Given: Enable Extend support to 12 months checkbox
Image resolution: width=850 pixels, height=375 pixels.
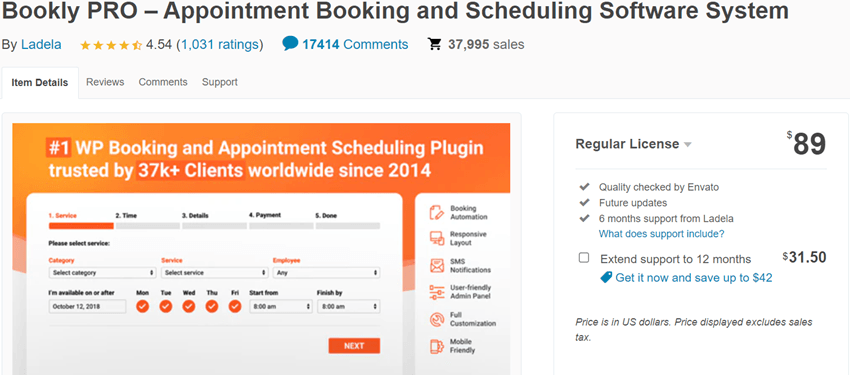Looking at the screenshot, I should (x=584, y=258).
